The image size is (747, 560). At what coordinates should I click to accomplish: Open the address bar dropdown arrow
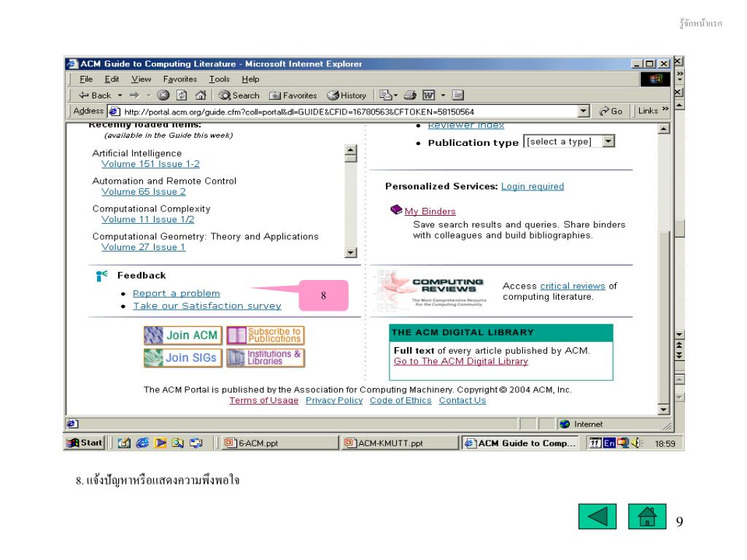[584, 111]
